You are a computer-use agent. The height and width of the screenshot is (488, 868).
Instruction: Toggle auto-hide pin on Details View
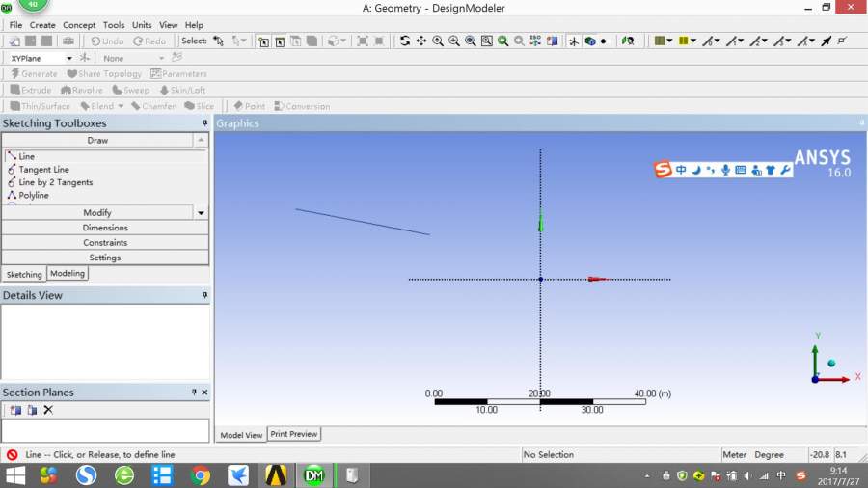(x=204, y=295)
